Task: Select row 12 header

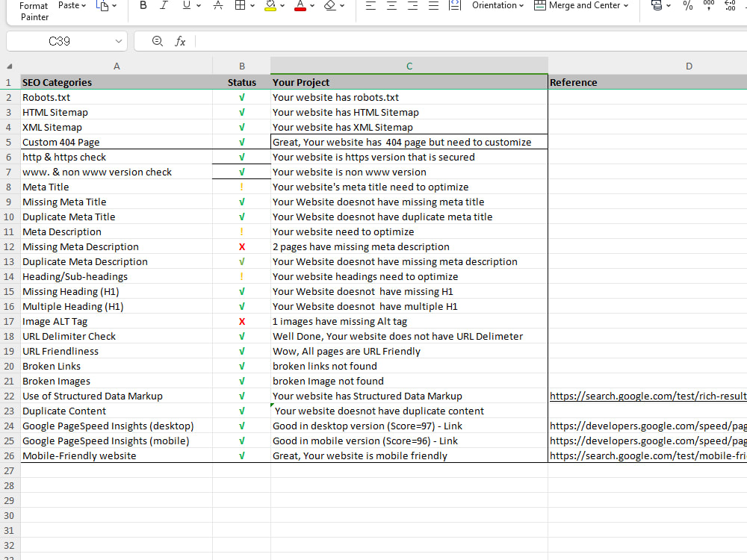Action: pyautogui.click(x=9, y=246)
